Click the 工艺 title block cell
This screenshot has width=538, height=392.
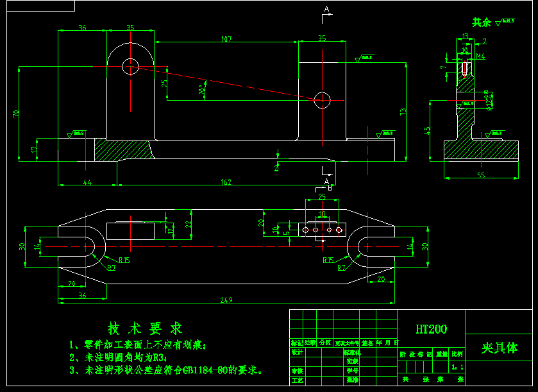coord(297,380)
